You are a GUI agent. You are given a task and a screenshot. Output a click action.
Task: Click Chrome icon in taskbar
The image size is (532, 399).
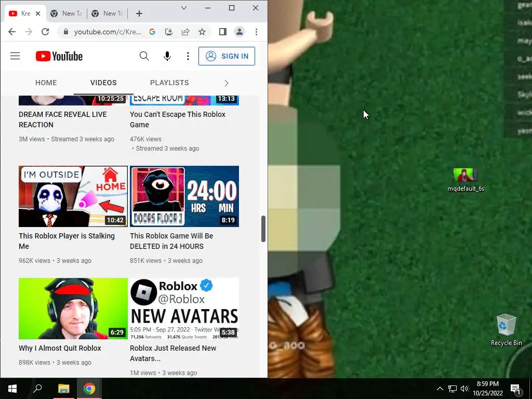[x=89, y=389]
